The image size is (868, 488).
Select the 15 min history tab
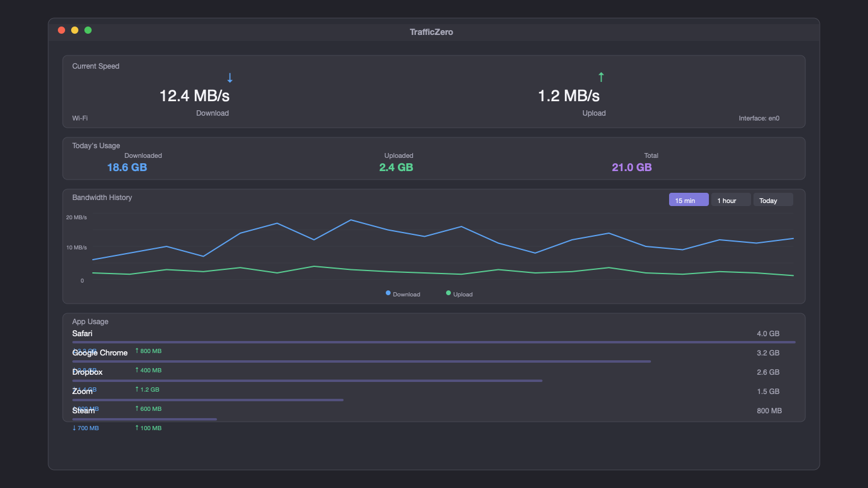(x=689, y=200)
